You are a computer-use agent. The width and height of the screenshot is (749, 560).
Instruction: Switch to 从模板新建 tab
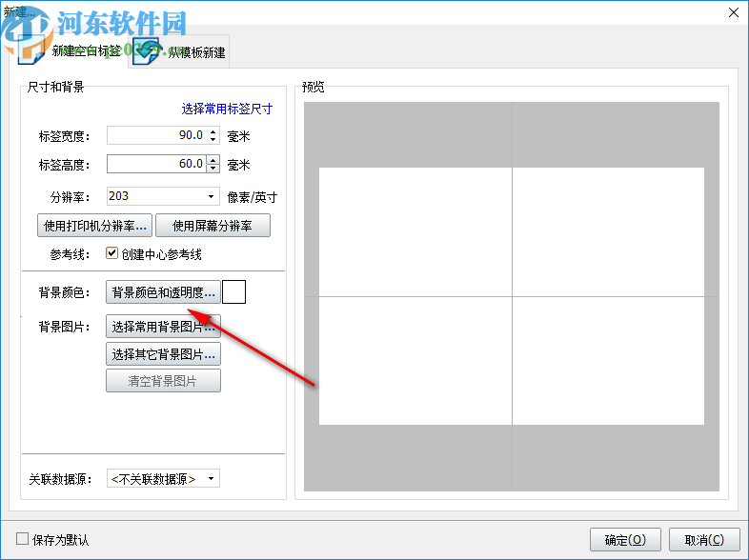[x=179, y=51]
